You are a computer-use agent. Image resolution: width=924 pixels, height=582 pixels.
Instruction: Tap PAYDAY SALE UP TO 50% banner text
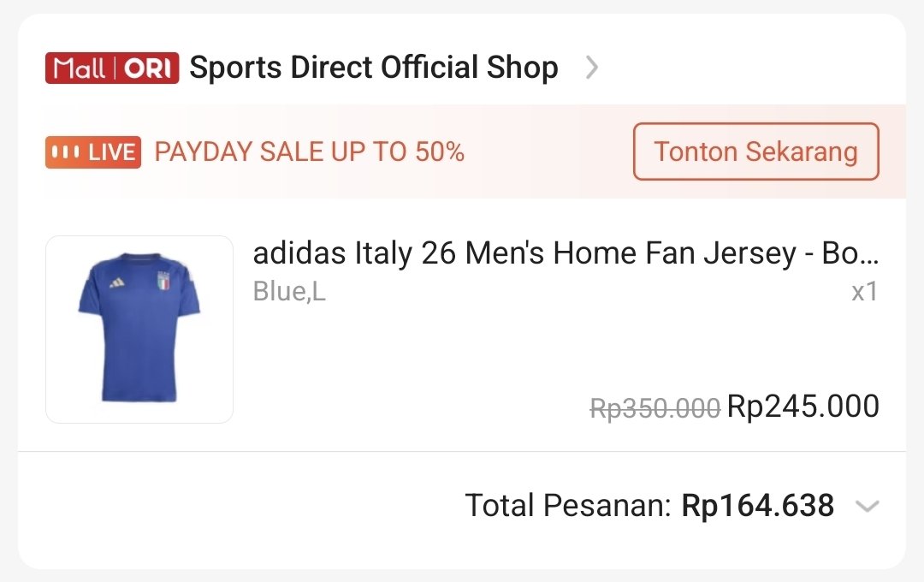[310, 152]
